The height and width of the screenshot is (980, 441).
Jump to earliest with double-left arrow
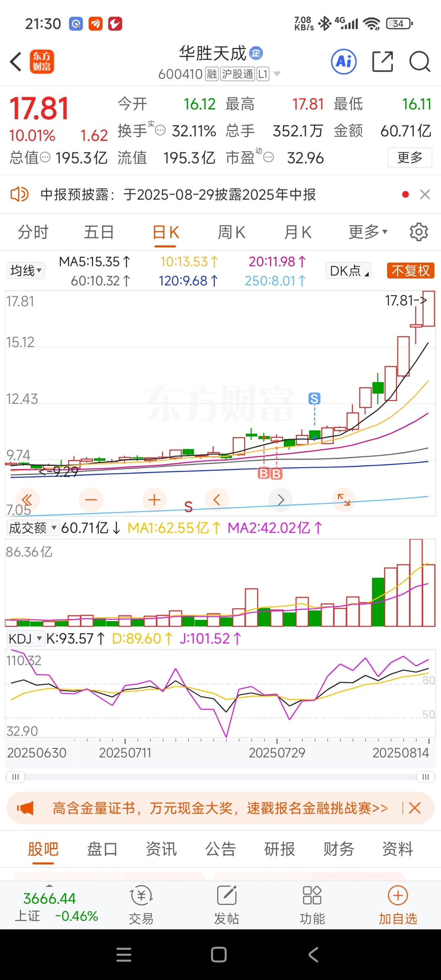click(27, 500)
